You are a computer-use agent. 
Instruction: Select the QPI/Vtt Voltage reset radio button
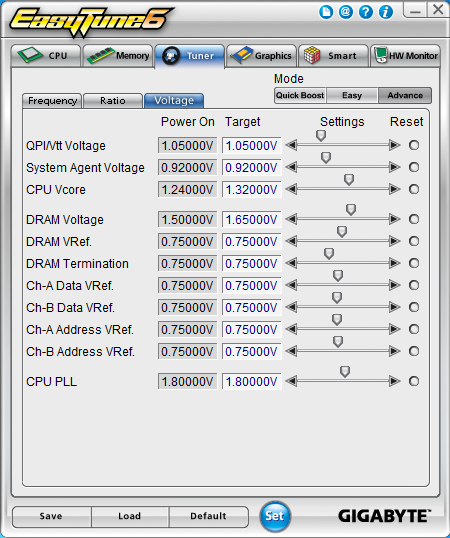414,145
